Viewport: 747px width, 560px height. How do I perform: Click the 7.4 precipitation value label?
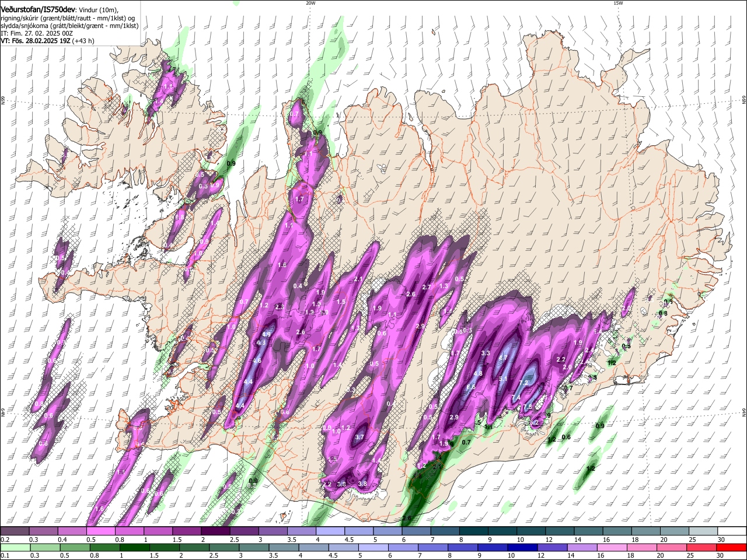(x=516, y=398)
